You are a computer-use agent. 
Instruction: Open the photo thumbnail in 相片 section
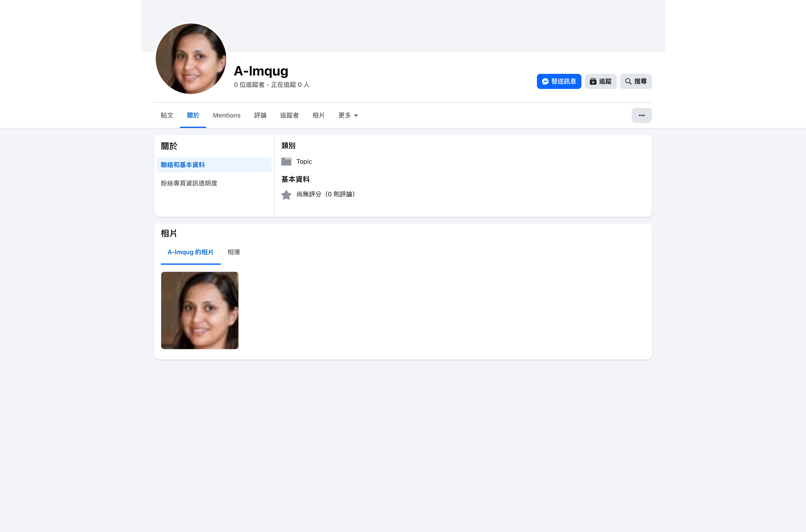200,310
